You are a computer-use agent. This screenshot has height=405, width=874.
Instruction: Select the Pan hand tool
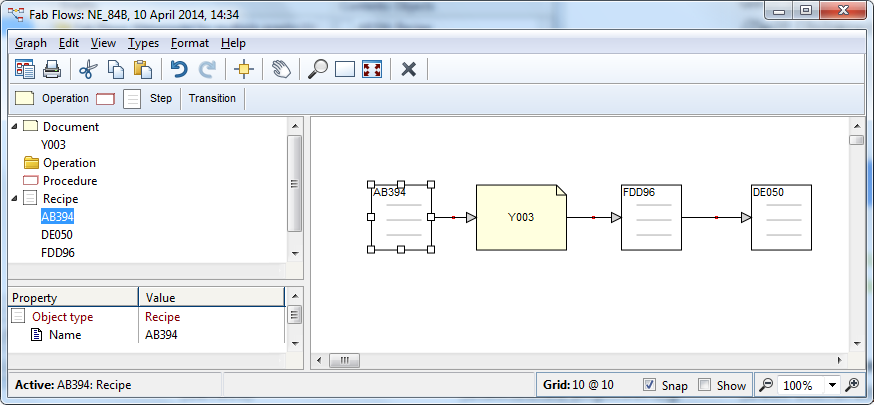[281, 69]
